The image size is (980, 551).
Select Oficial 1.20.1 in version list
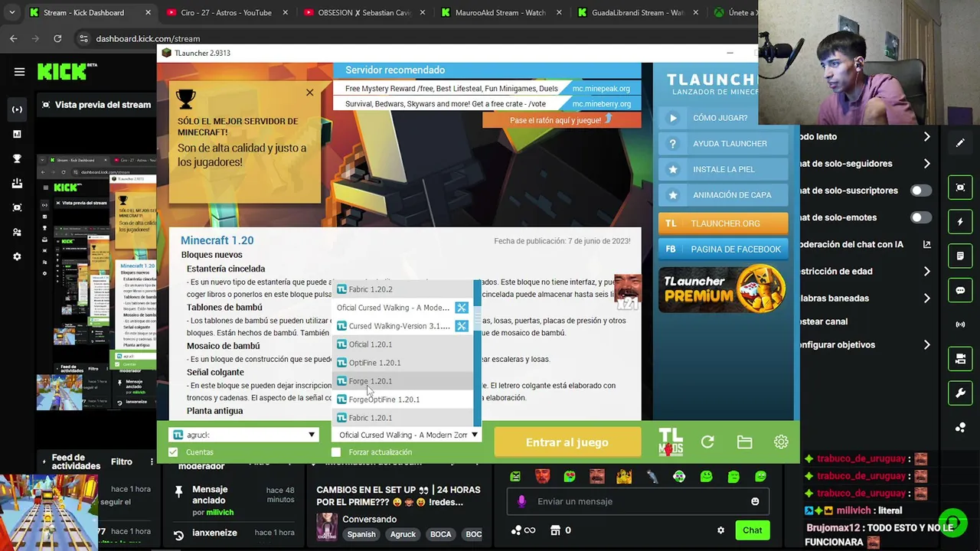click(x=403, y=344)
